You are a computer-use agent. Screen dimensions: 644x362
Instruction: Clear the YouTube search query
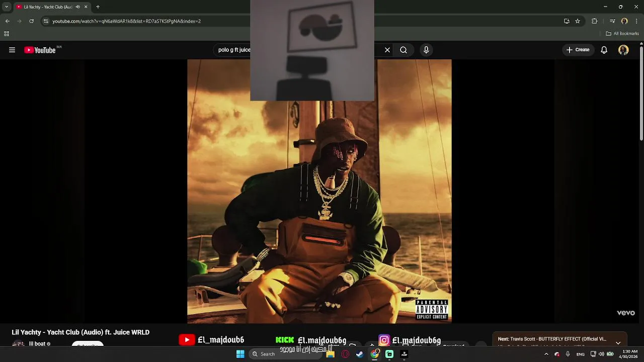tap(387, 50)
